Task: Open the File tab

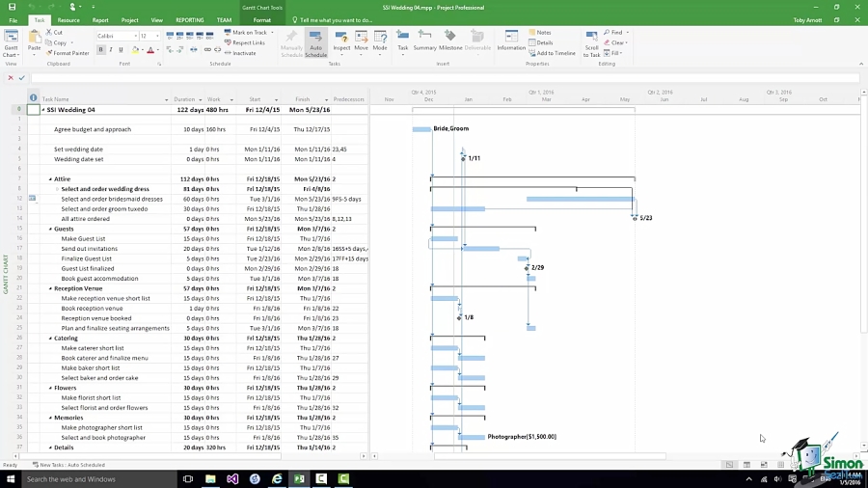Action: [x=13, y=20]
